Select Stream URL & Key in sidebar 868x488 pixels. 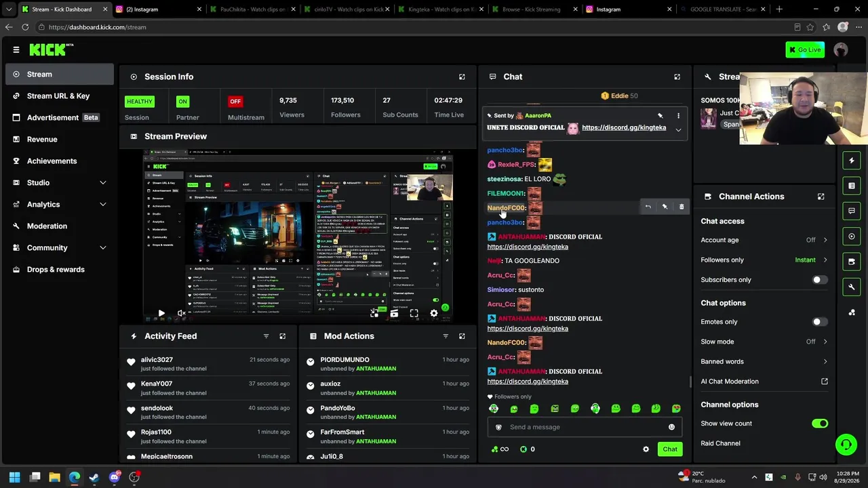pos(60,96)
